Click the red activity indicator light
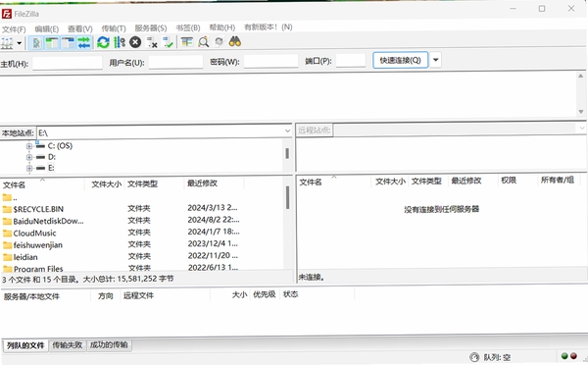Viewport: 588px width, 365px height. tap(573, 355)
